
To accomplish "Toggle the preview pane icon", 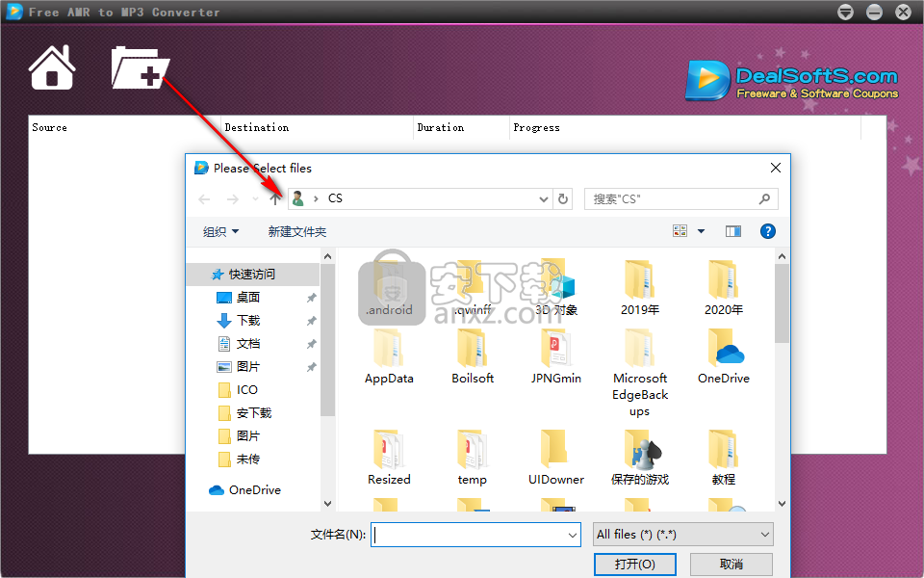I will [x=733, y=231].
